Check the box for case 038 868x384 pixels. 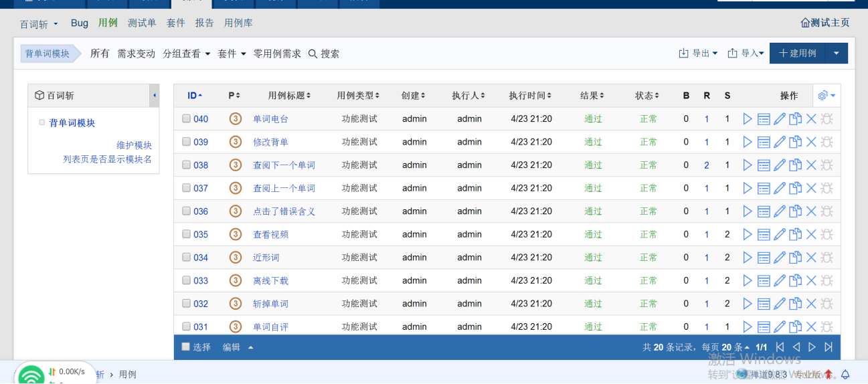coord(186,165)
